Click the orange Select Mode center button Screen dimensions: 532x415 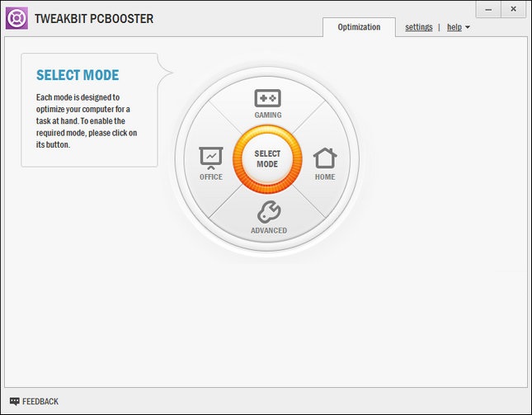267,159
